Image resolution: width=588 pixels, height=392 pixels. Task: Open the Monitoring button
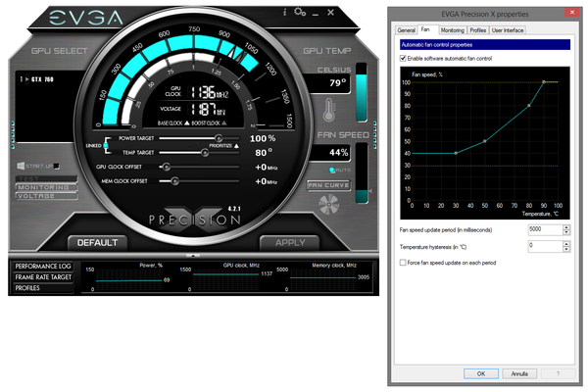(46, 187)
